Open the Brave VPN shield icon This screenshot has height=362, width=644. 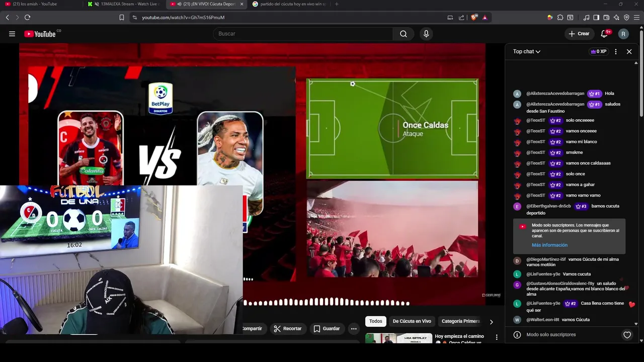[626, 17]
